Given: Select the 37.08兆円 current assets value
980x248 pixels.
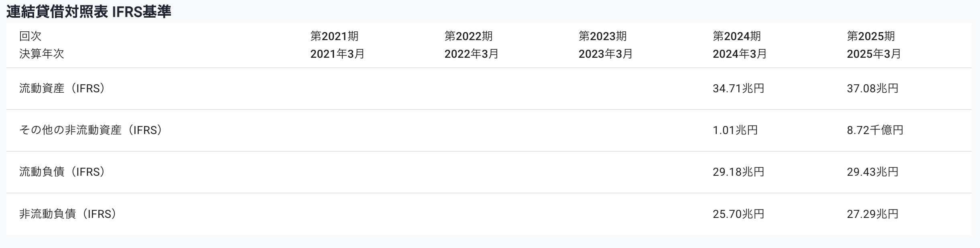Looking at the screenshot, I should click(872, 88).
